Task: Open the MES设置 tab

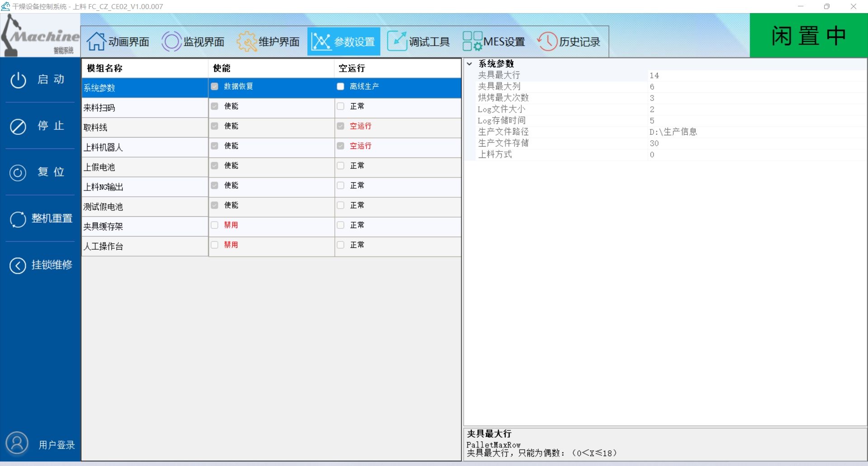Action: coord(494,42)
